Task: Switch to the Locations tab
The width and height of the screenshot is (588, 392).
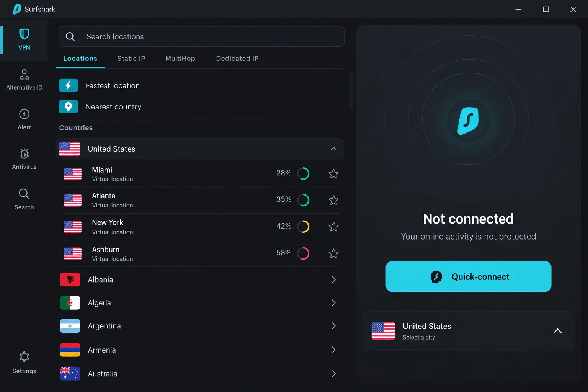Action: 80,59
